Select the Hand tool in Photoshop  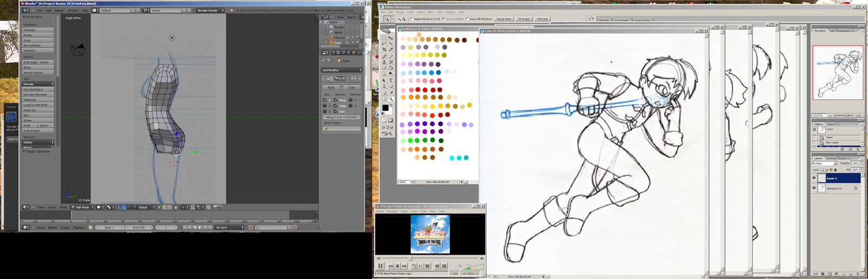(x=384, y=99)
